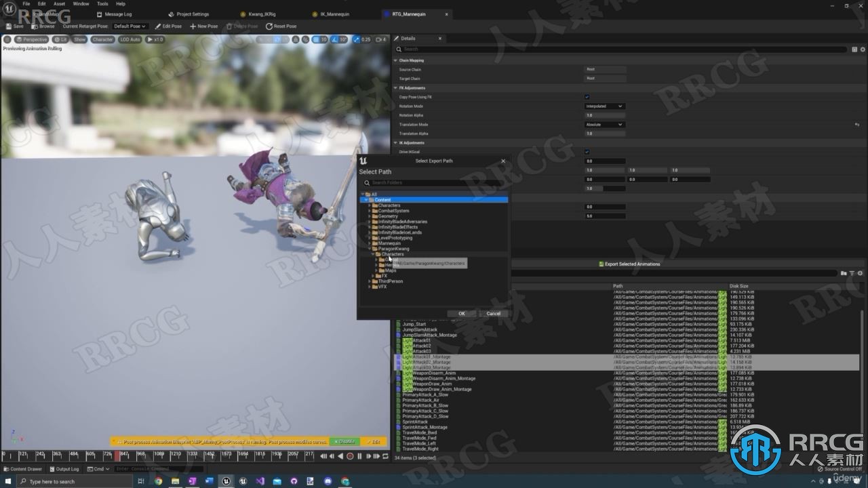Open the Edit Pose tool
Screen dimensions: 868x488
[168, 26]
